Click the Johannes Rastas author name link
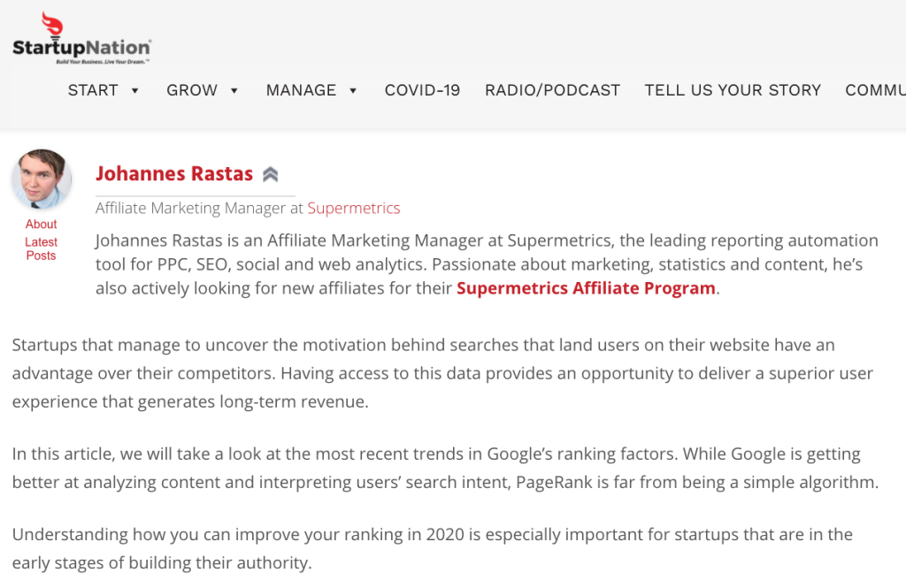 174,173
